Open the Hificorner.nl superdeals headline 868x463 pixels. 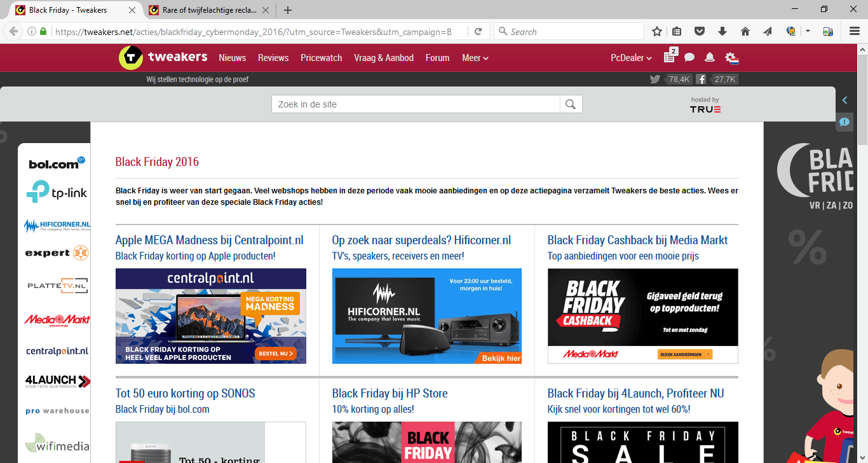click(x=421, y=240)
